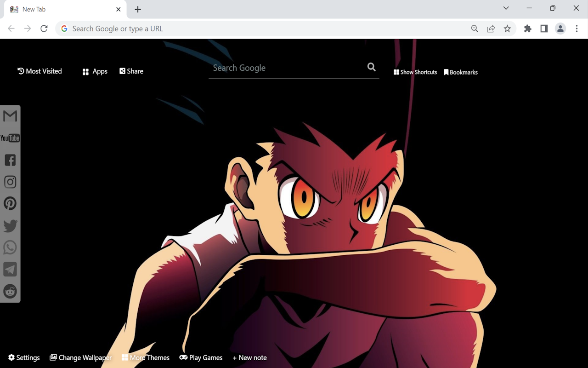Viewport: 588px width, 368px height.
Task: Expand the Most Visited list
Action: pos(40,71)
